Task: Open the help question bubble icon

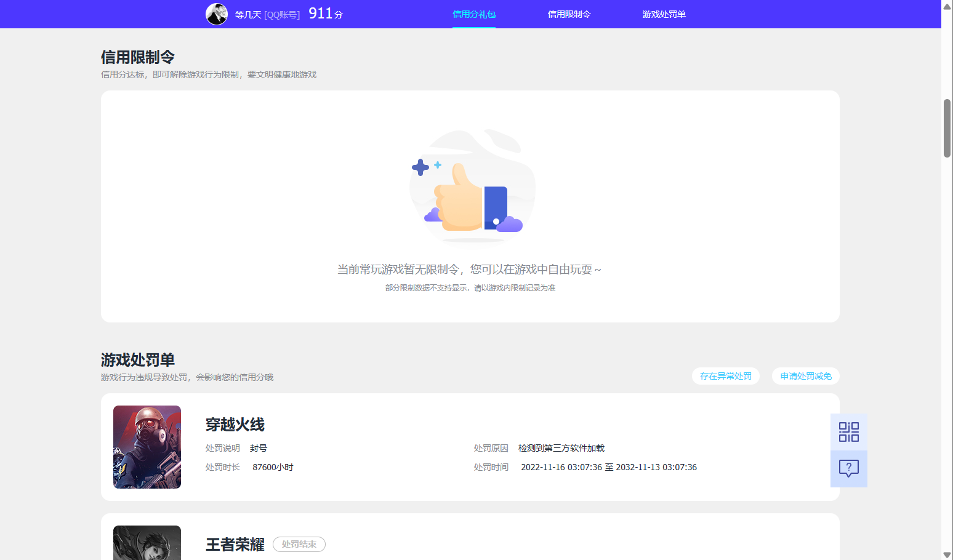Action: click(x=849, y=469)
